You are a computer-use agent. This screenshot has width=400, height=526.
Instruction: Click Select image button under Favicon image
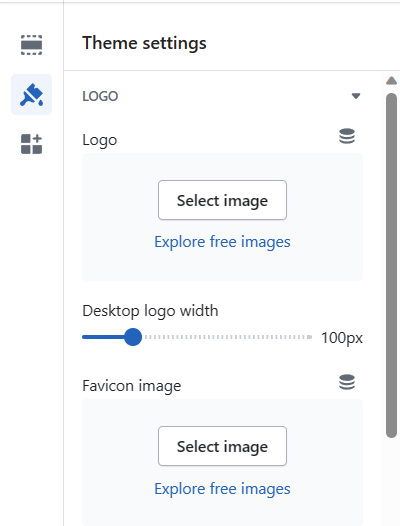pyautogui.click(x=222, y=446)
